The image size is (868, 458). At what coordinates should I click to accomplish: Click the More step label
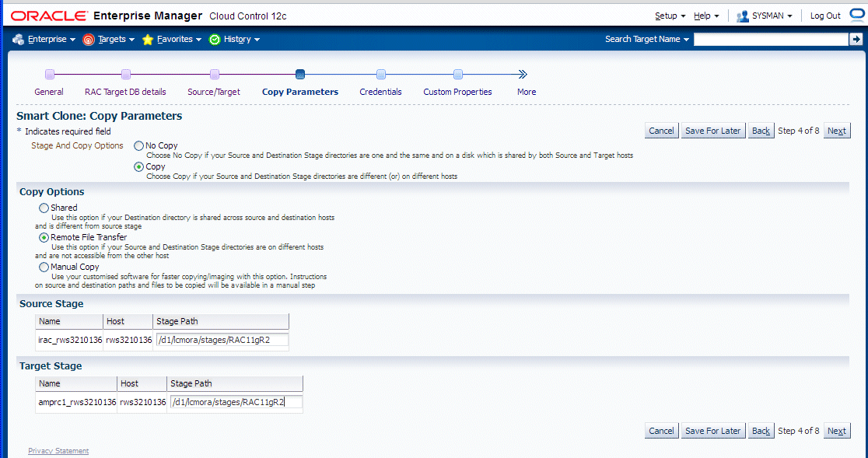[x=527, y=92]
